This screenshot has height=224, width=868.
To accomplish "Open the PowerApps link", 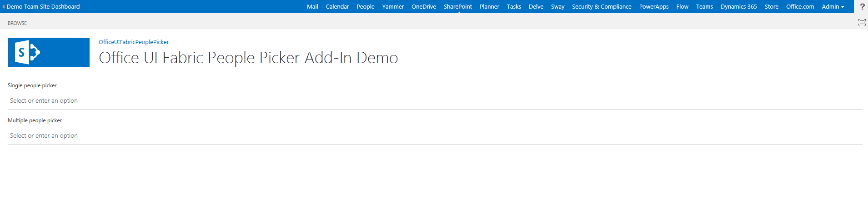I will coord(654,6).
